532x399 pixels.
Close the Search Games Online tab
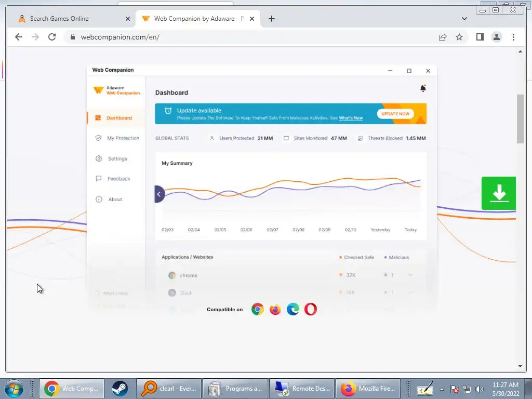tap(128, 19)
